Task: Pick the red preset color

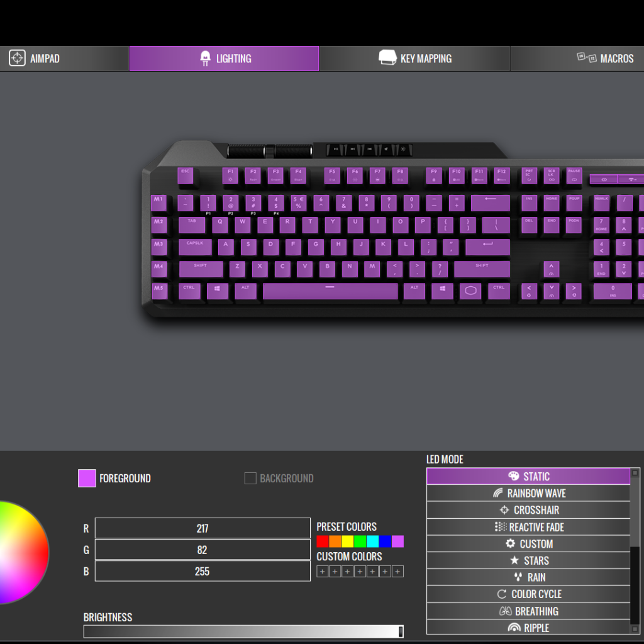Action: point(323,541)
